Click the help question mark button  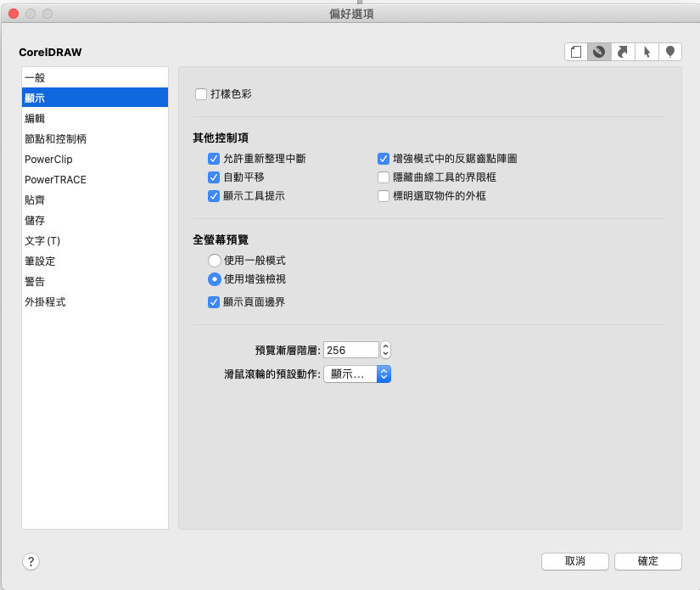(31, 561)
